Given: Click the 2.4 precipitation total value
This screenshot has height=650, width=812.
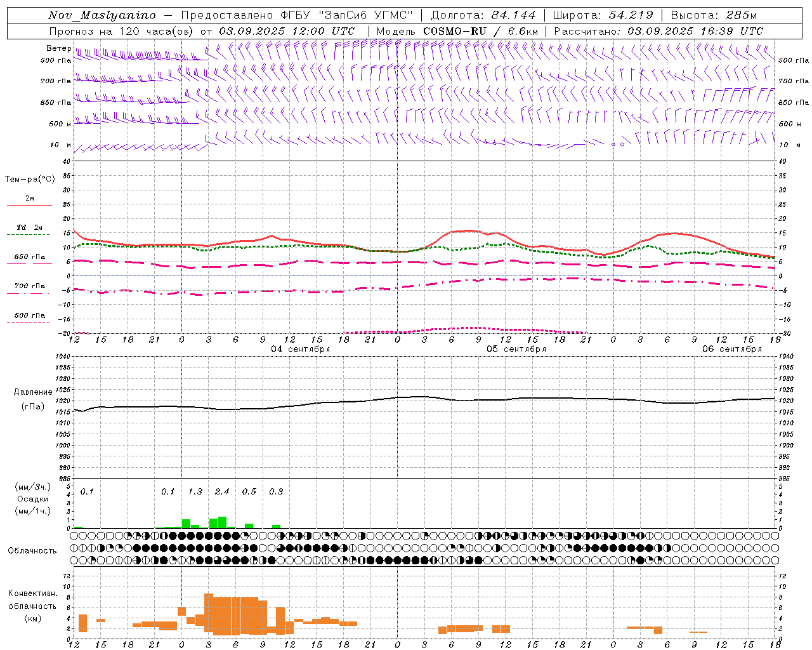Looking at the screenshot, I should tap(222, 492).
